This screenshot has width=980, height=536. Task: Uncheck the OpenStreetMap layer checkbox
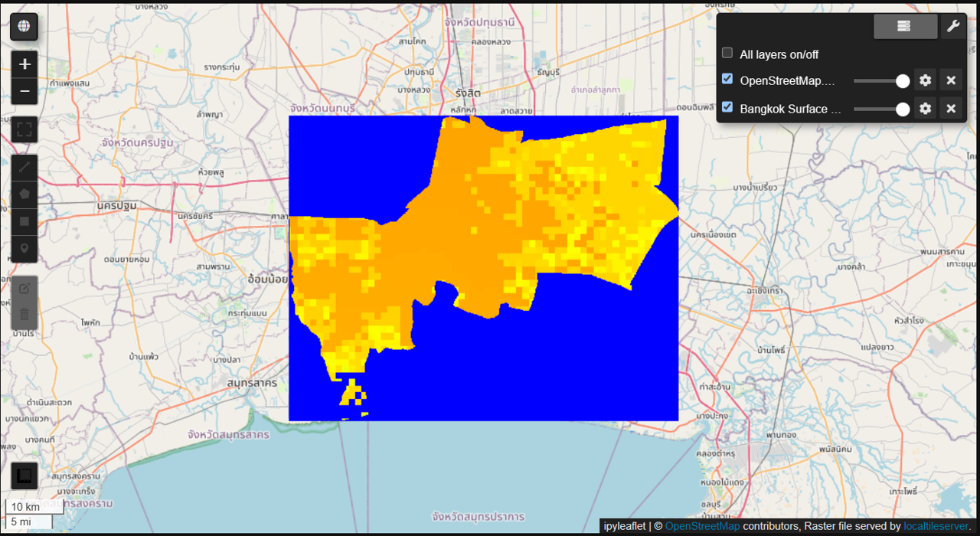click(727, 79)
